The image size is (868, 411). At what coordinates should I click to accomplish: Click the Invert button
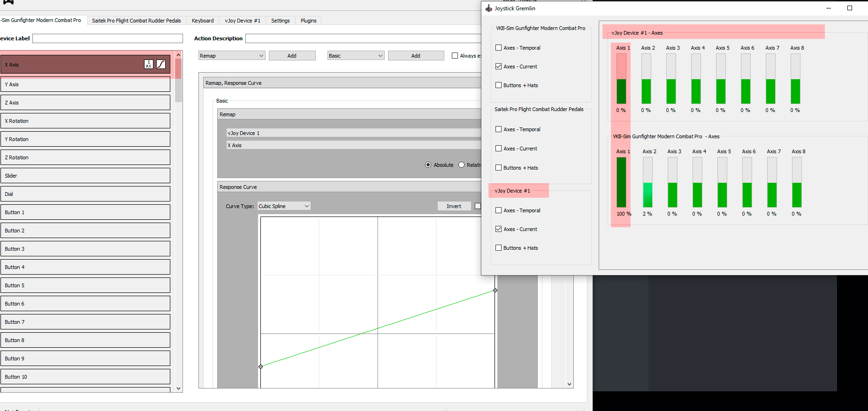coord(454,206)
